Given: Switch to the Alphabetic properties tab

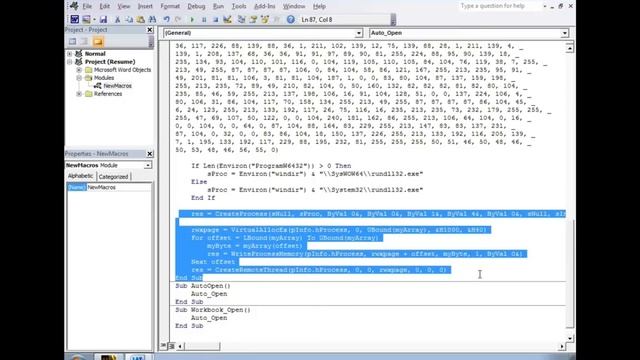Looking at the screenshot, I should coord(80,176).
